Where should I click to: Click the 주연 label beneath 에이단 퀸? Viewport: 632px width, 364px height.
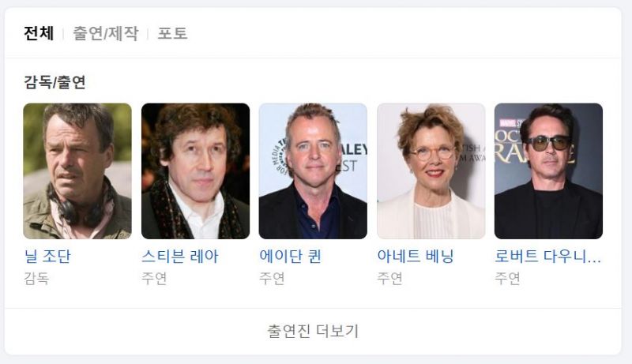272,278
